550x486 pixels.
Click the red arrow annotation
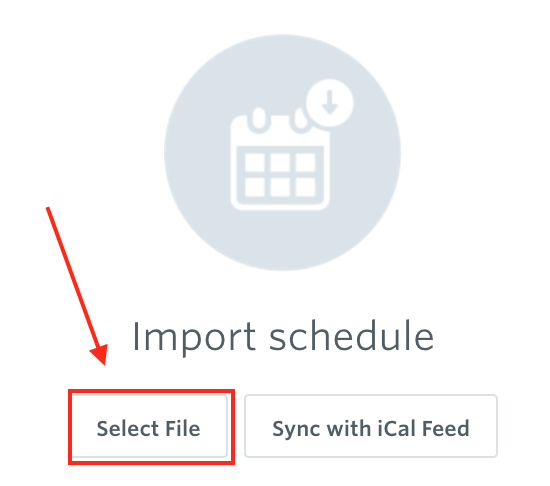[x=77, y=286]
